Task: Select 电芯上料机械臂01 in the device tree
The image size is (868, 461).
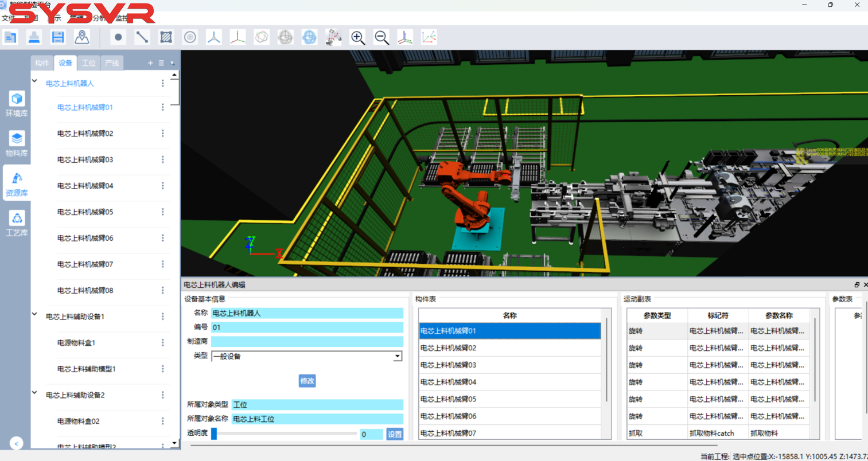Action: (x=85, y=107)
